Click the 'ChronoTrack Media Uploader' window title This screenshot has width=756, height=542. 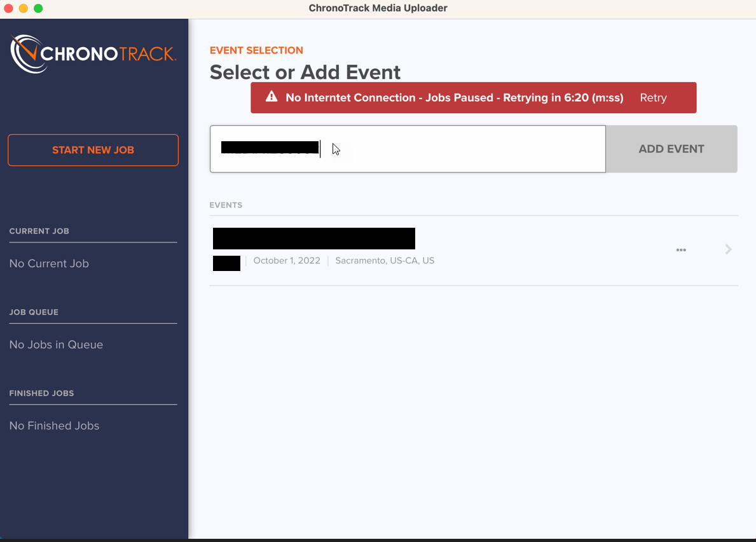point(378,8)
